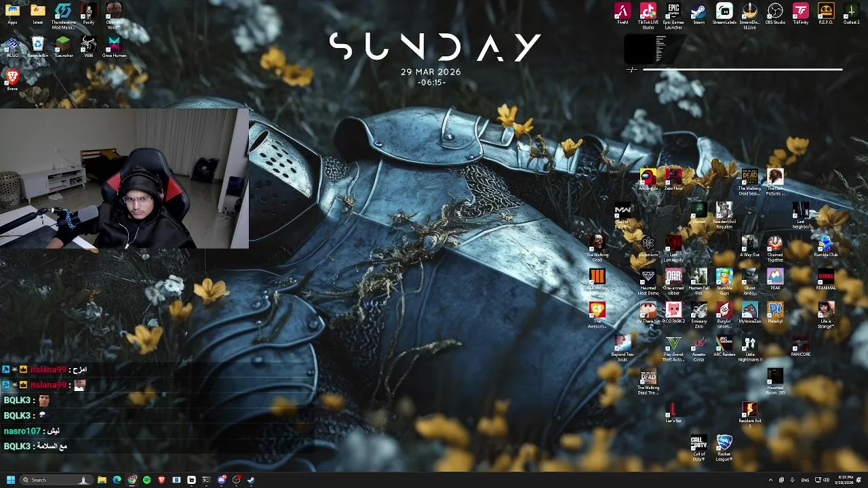
Task: Select Play Grand Theft Auto icon
Action: pos(673,348)
